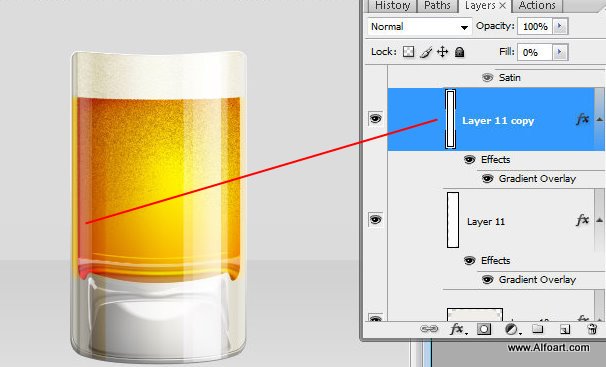
Task: Toggle lock image pixels brush icon
Action: 426,52
